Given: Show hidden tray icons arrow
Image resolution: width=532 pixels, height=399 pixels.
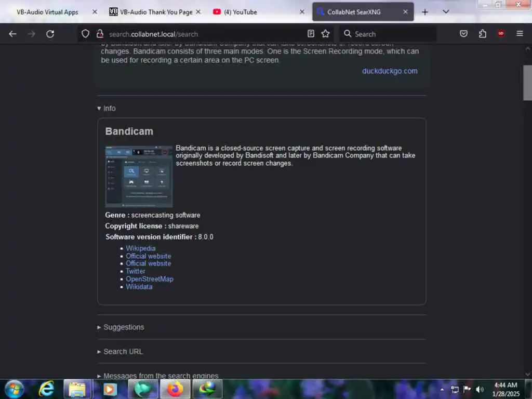Looking at the screenshot, I should tap(442, 389).
